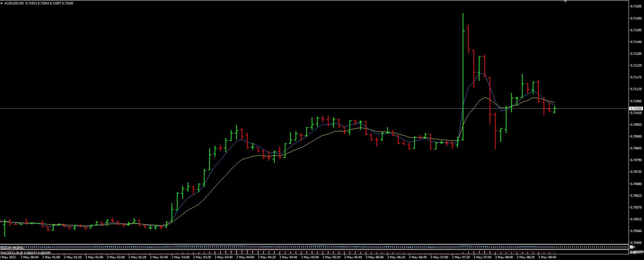Click price scale value 0.71285
The width and height of the screenshot is (644, 260).
(636, 53)
